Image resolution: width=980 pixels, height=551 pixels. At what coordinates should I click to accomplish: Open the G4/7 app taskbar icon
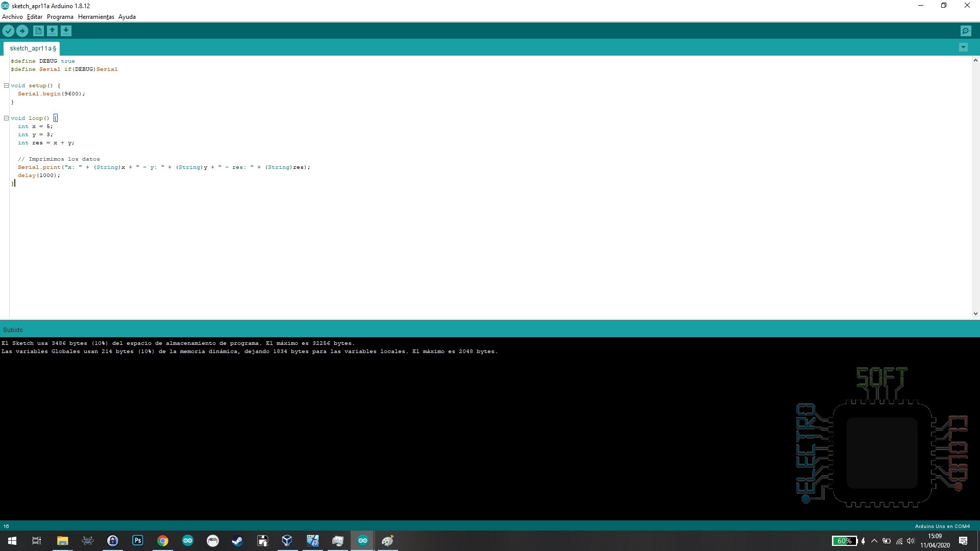(x=312, y=541)
